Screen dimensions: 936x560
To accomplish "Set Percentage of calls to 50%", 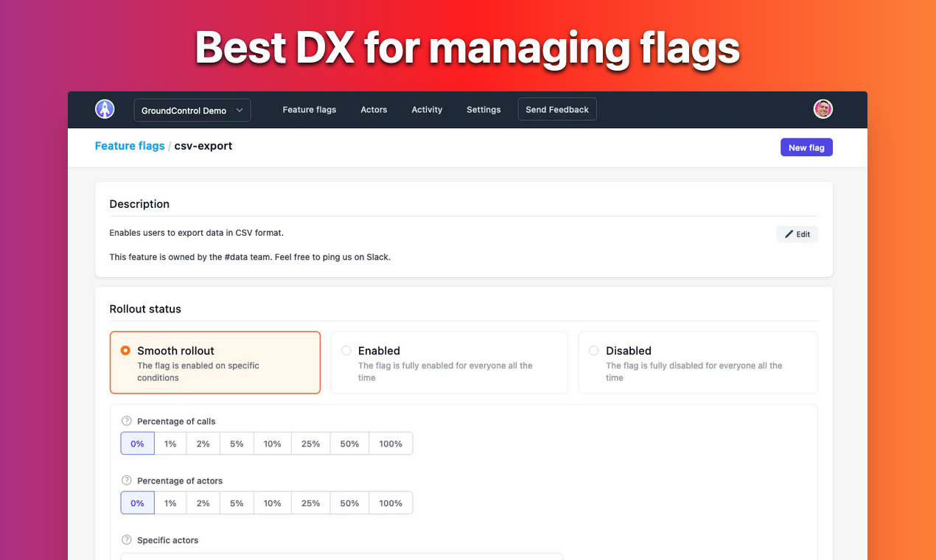I will [349, 444].
